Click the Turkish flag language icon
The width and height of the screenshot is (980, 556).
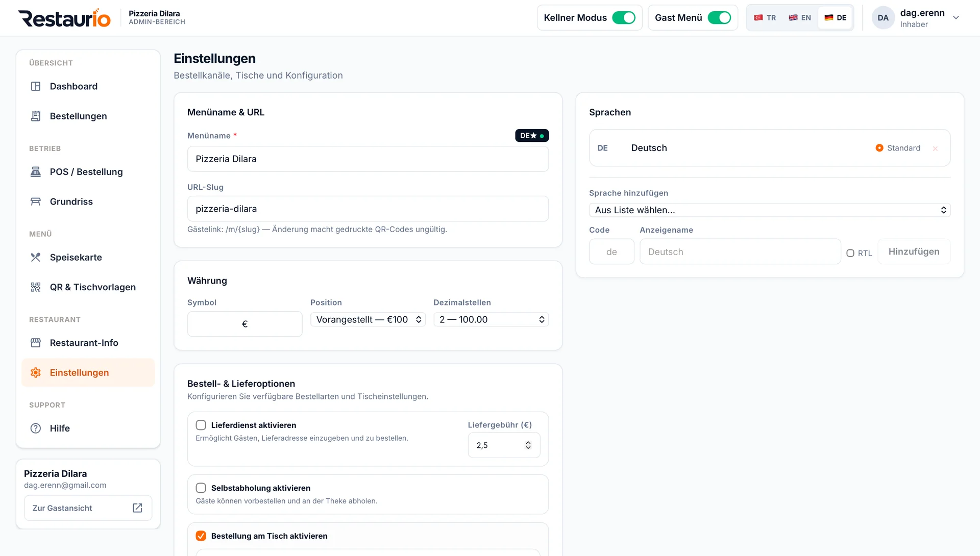(758, 18)
